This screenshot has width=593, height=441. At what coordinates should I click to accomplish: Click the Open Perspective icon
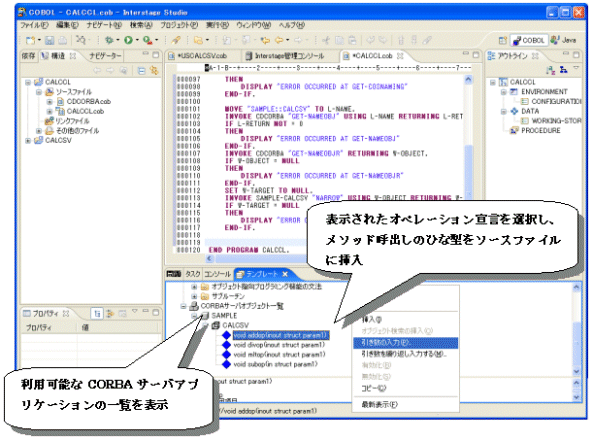click(503, 40)
